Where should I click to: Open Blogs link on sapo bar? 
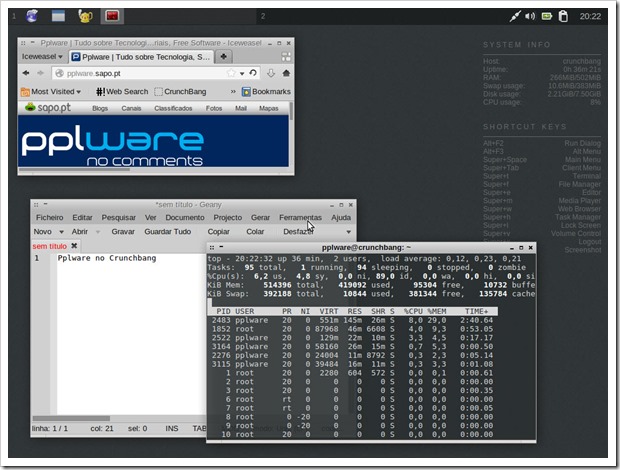(100, 108)
